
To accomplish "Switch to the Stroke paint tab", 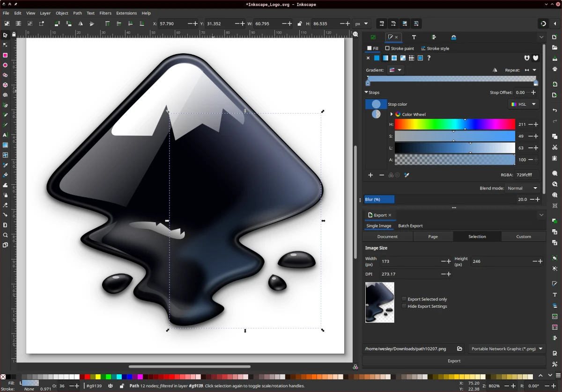I will (x=399, y=48).
